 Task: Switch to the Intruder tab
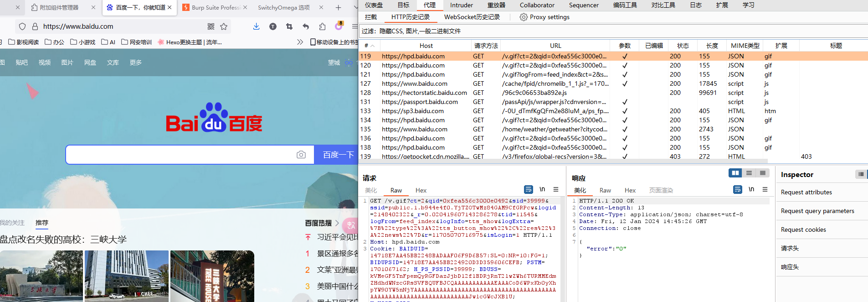(462, 5)
